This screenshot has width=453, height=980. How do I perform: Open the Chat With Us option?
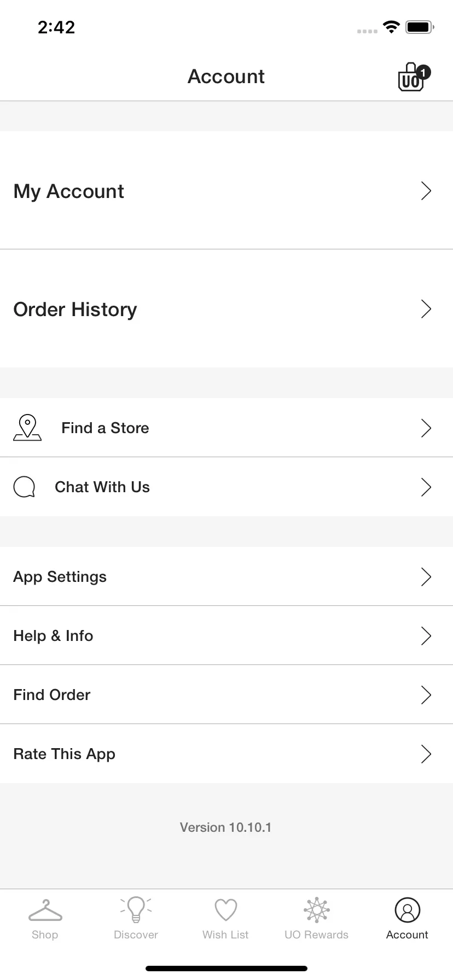(226, 487)
